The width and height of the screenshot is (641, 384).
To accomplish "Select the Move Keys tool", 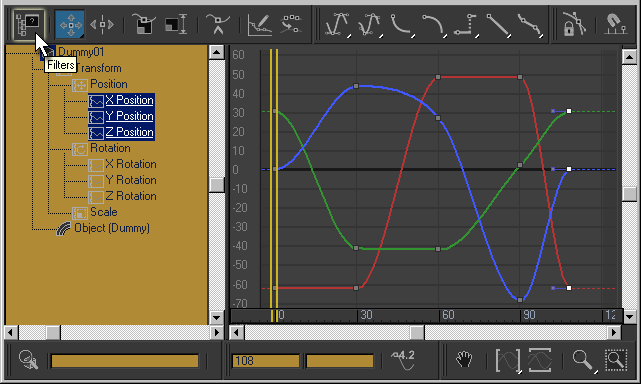I will point(70,25).
